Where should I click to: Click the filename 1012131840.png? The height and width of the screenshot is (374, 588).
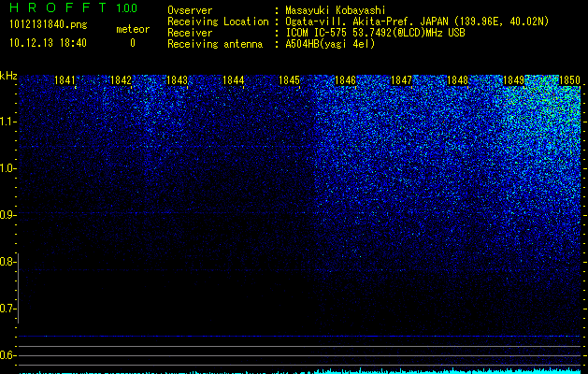(x=49, y=24)
